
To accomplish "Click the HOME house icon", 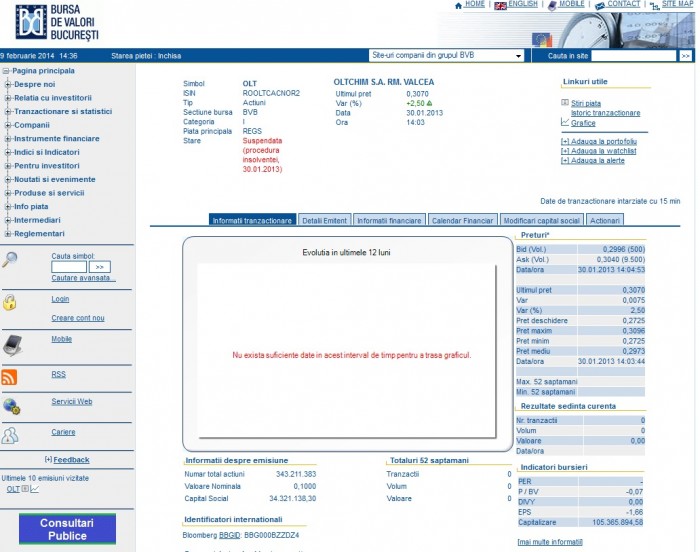I will 458,5.
